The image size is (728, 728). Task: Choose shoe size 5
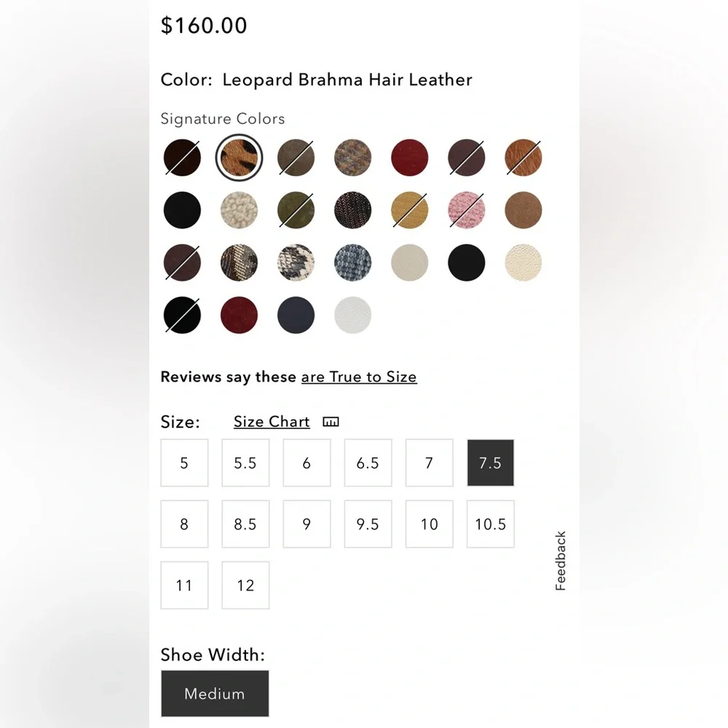(x=184, y=463)
